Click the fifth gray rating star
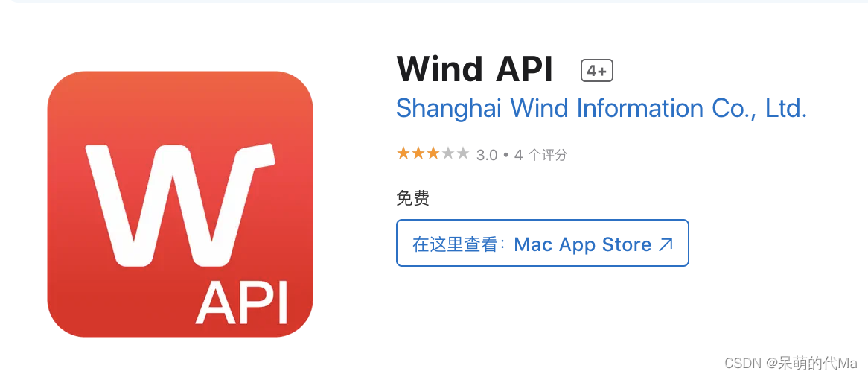868x377 pixels. coord(463,153)
